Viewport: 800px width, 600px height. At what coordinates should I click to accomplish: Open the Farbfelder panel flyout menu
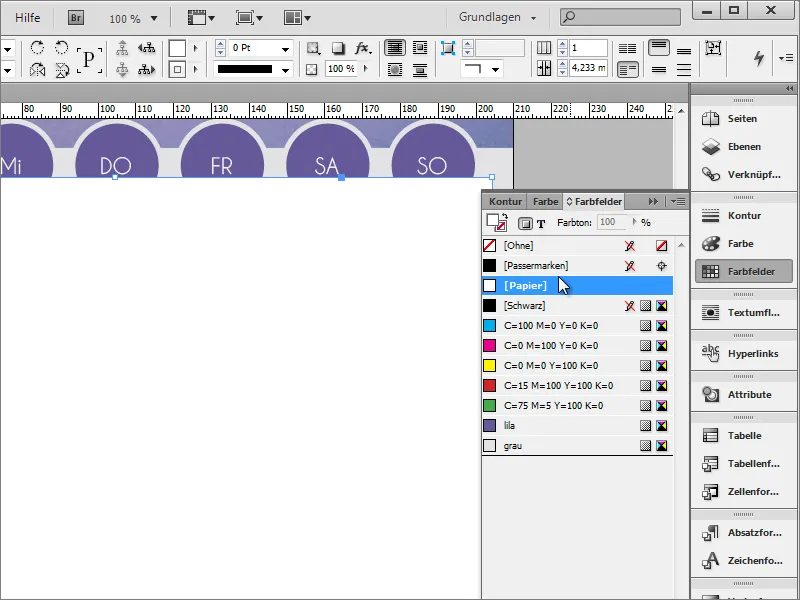pos(678,202)
